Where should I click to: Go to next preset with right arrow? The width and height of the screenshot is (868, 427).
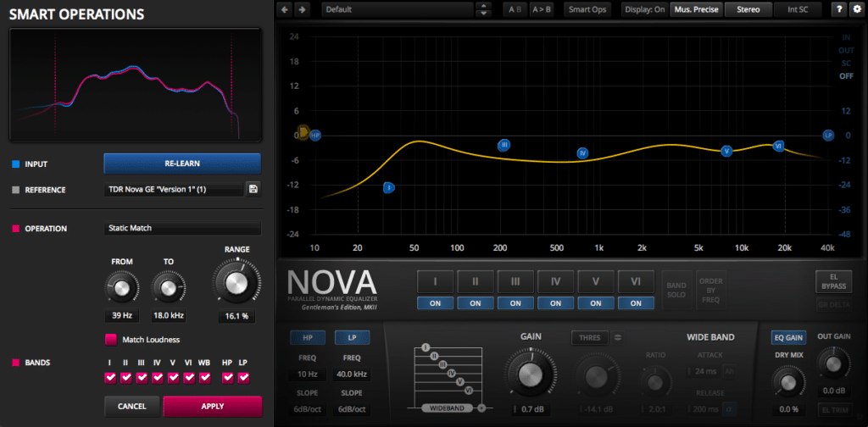pos(302,9)
